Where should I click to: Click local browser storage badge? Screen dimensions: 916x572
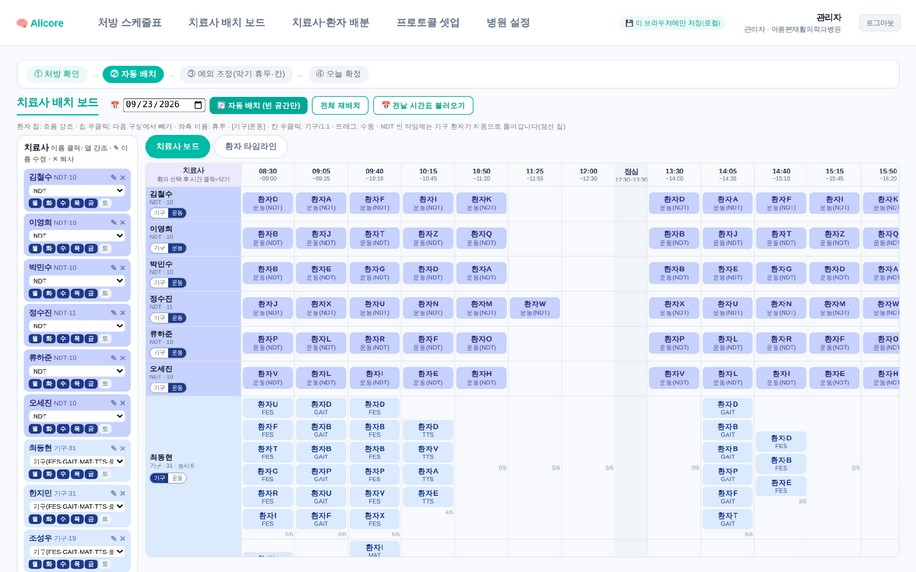coord(672,23)
